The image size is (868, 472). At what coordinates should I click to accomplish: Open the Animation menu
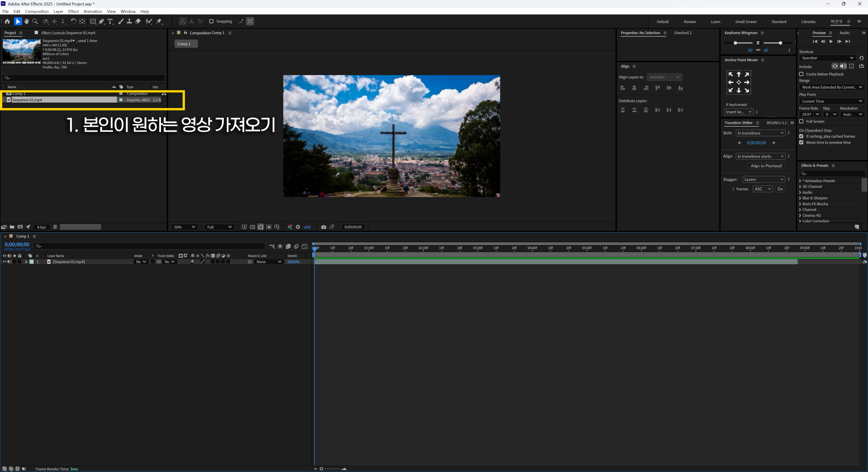(93, 12)
